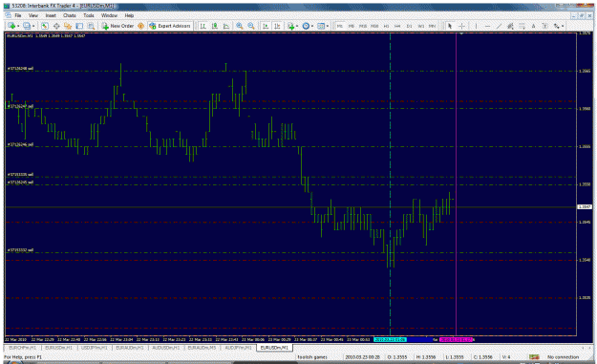
Task: Switch chart to candlesticks style
Action: coord(215,26)
